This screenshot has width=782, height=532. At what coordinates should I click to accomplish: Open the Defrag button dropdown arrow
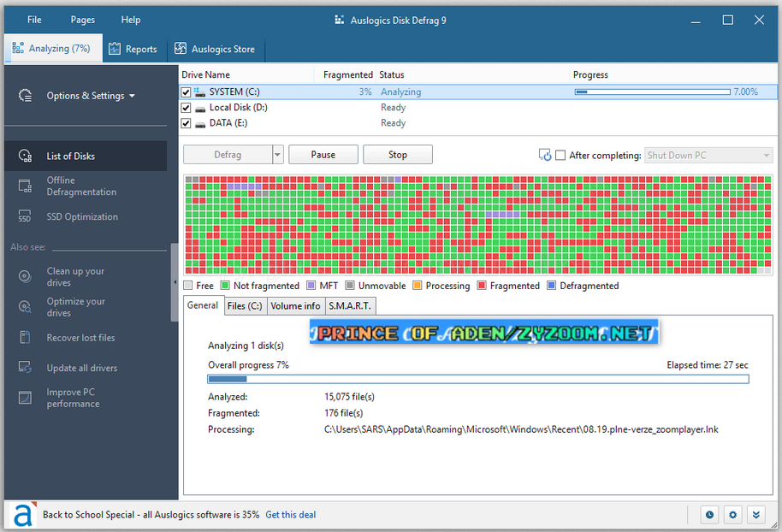[278, 155]
